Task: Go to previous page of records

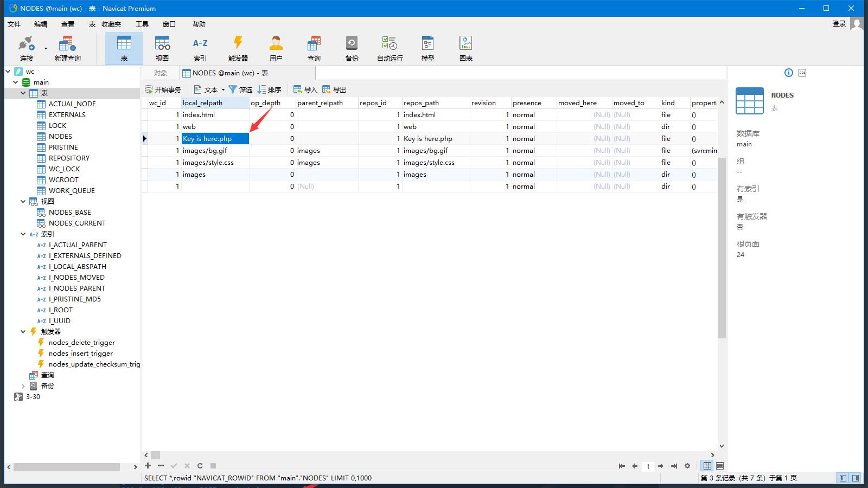Action: (x=635, y=466)
